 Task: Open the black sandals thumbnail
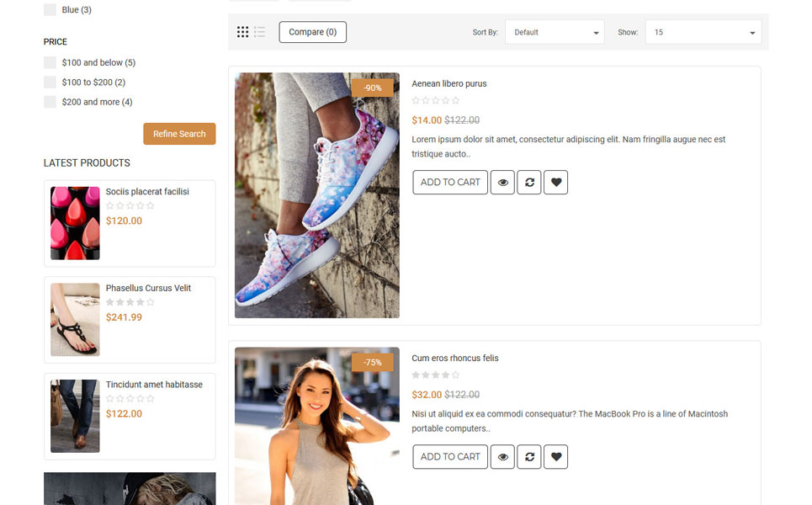coord(75,320)
